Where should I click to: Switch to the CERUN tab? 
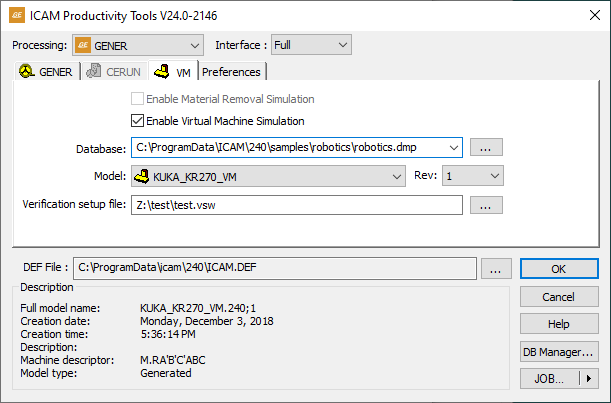coord(114,72)
